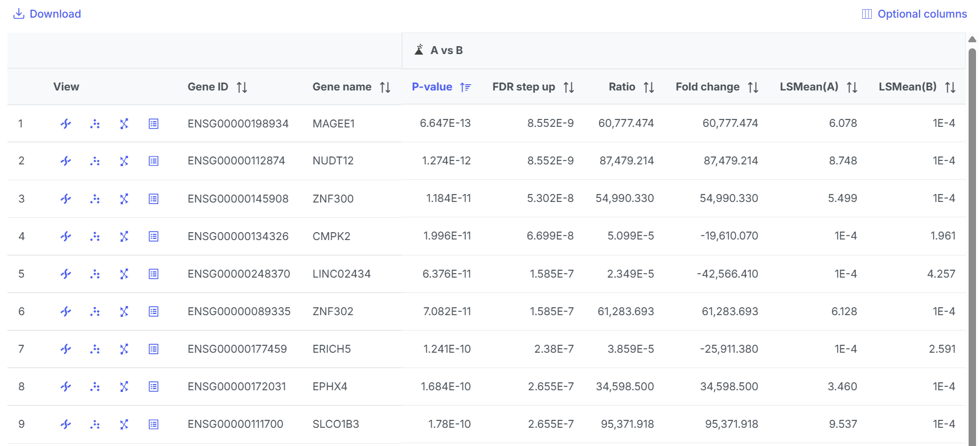Click the Gene name header label

[342, 86]
